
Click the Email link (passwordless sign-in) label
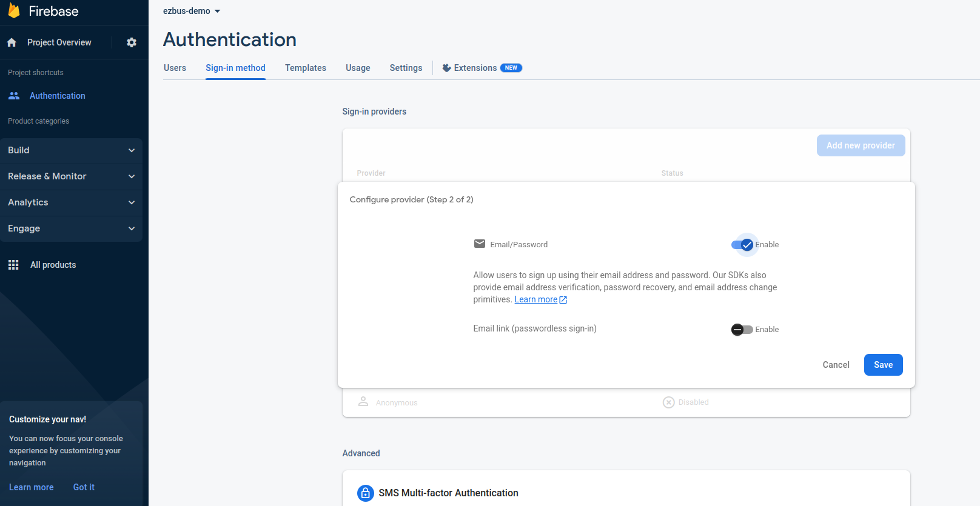535,328
